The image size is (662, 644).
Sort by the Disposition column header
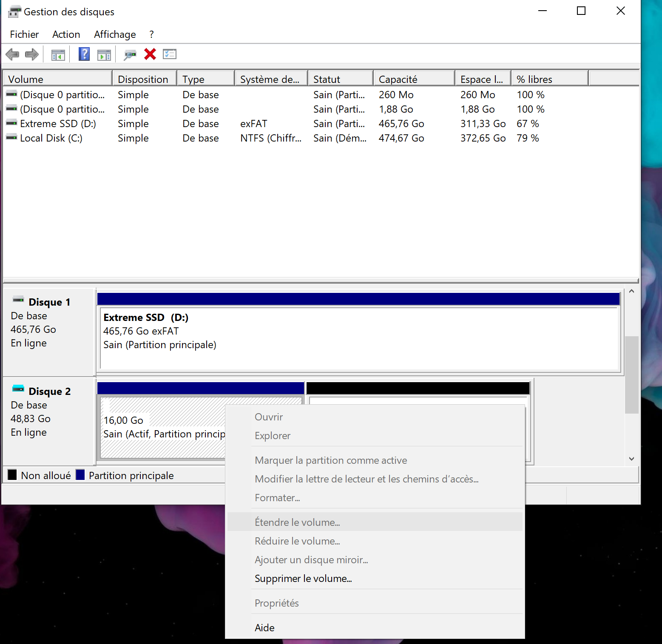[x=145, y=79]
